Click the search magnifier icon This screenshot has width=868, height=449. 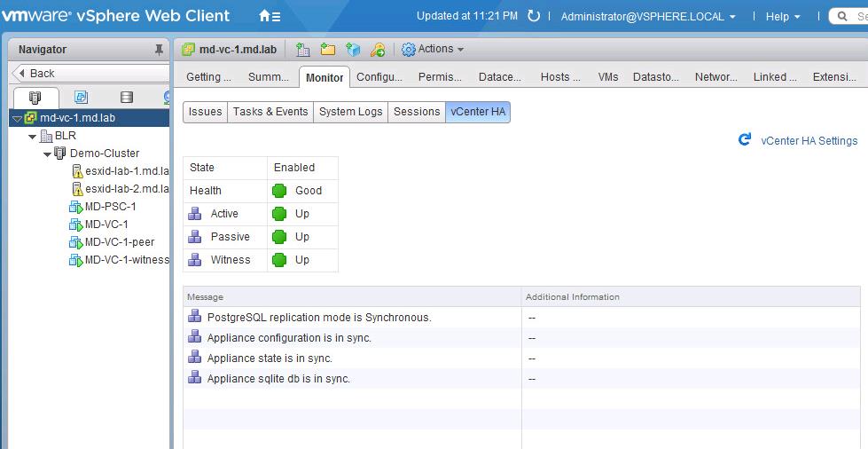pyautogui.click(x=843, y=16)
